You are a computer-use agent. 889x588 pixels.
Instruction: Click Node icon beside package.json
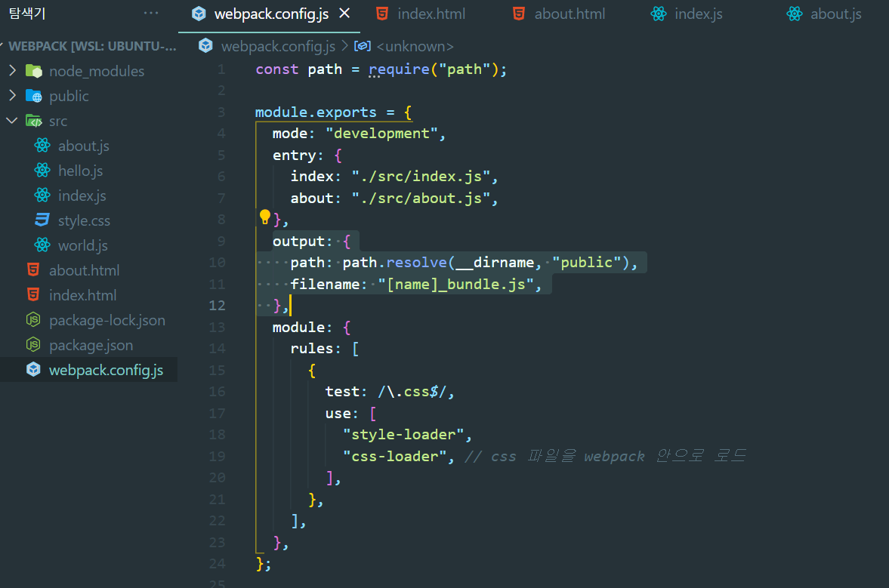pos(33,344)
